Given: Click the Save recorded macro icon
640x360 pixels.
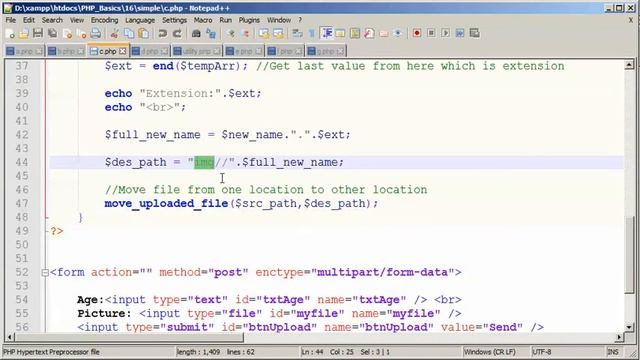Looking at the screenshot, I should tap(474, 33).
